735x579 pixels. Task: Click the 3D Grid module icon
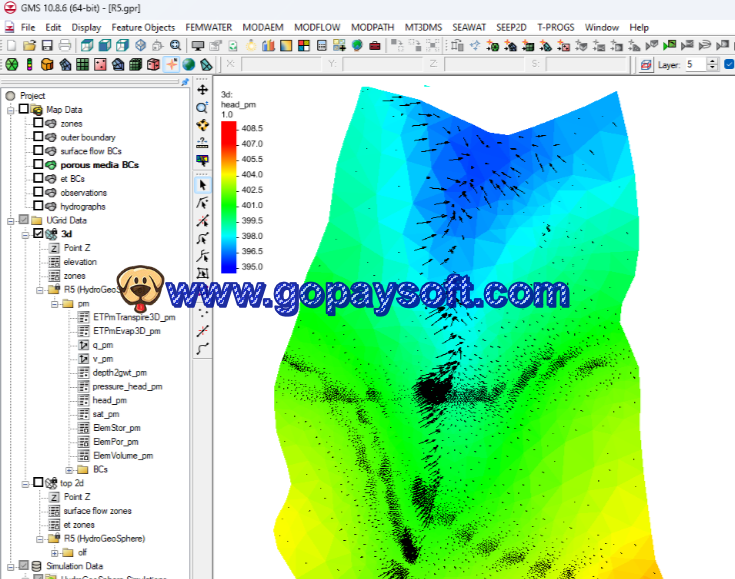pos(135,64)
